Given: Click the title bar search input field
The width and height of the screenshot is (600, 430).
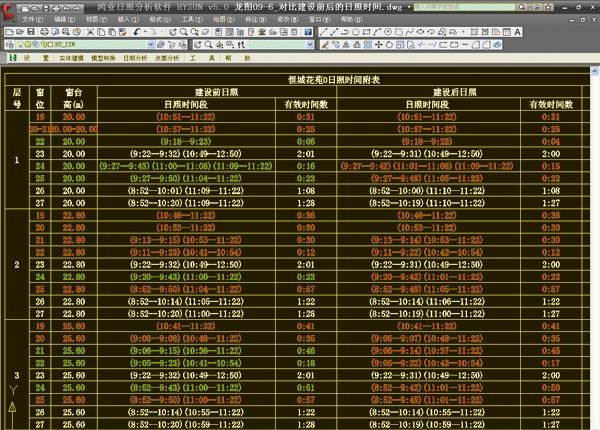Looking at the screenshot, I should (x=465, y=7).
